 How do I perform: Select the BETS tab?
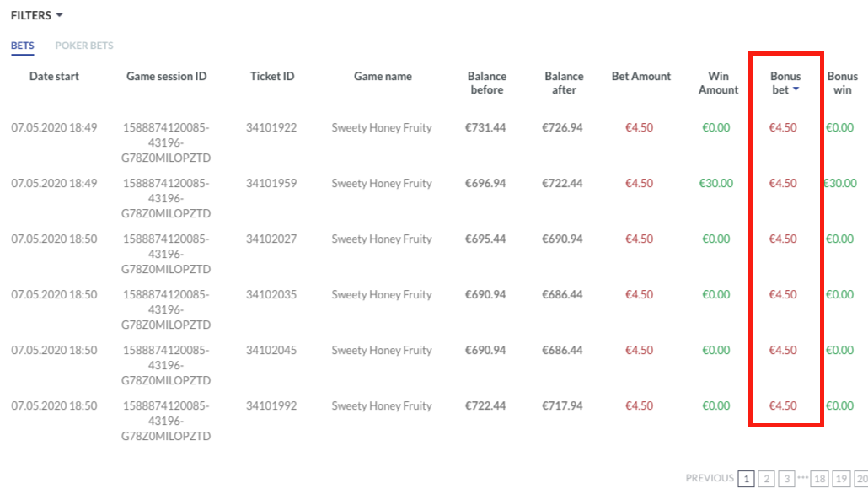coord(22,46)
